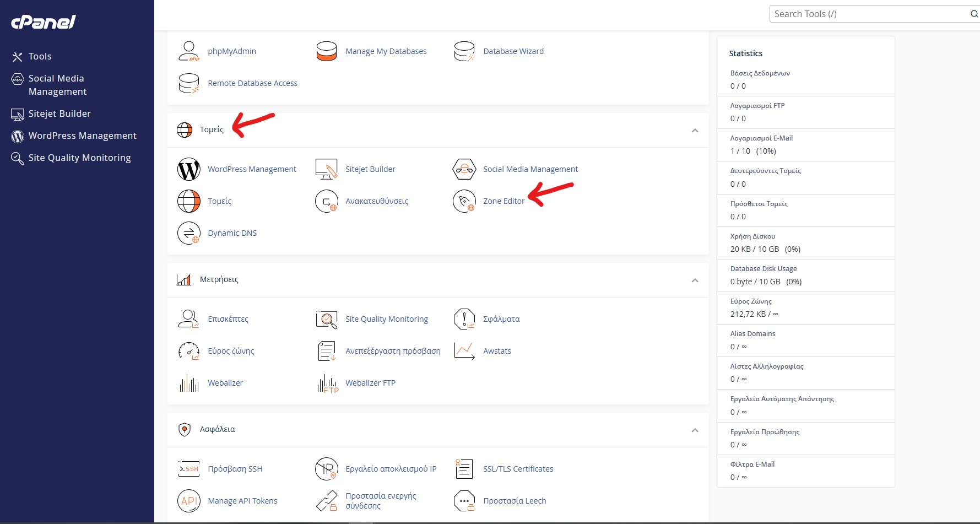Open Tools in the sidebar
Viewport: 980px width, 524px height.
(40, 56)
